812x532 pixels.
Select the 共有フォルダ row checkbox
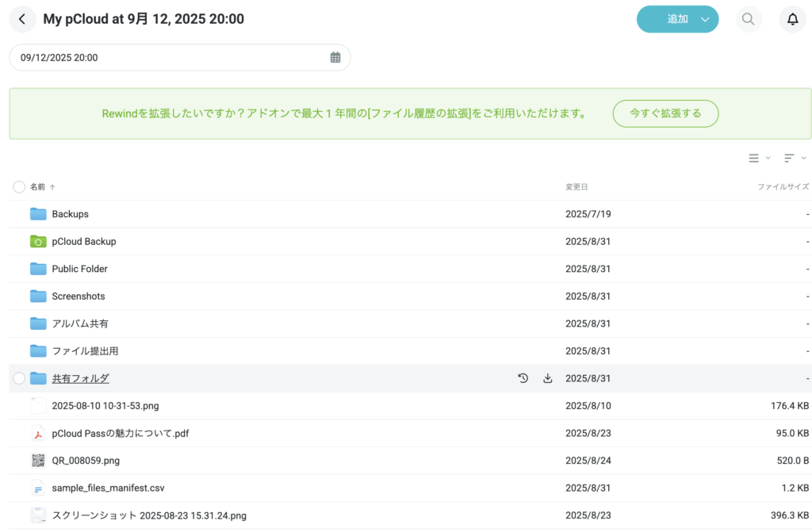pyautogui.click(x=18, y=378)
